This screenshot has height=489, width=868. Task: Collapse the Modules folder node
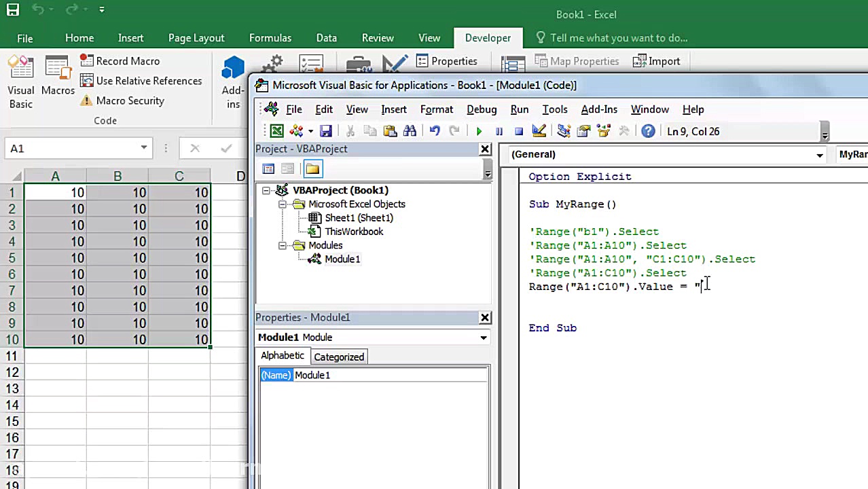(283, 245)
